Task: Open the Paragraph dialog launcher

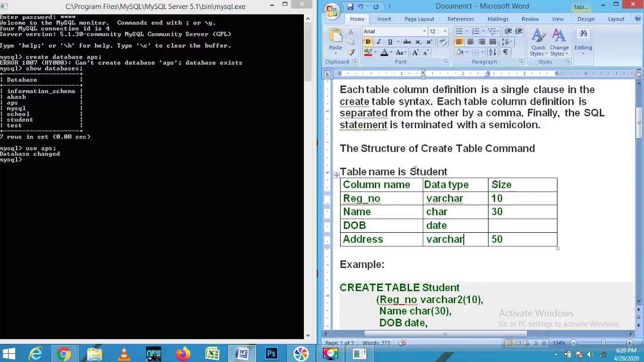Action: pyautogui.click(x=521, y=61)
